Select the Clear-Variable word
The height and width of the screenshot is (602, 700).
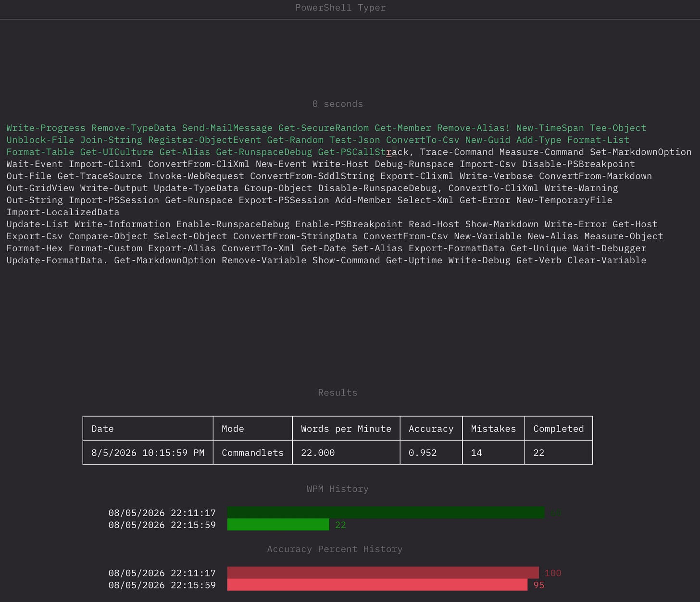[607, 260]
